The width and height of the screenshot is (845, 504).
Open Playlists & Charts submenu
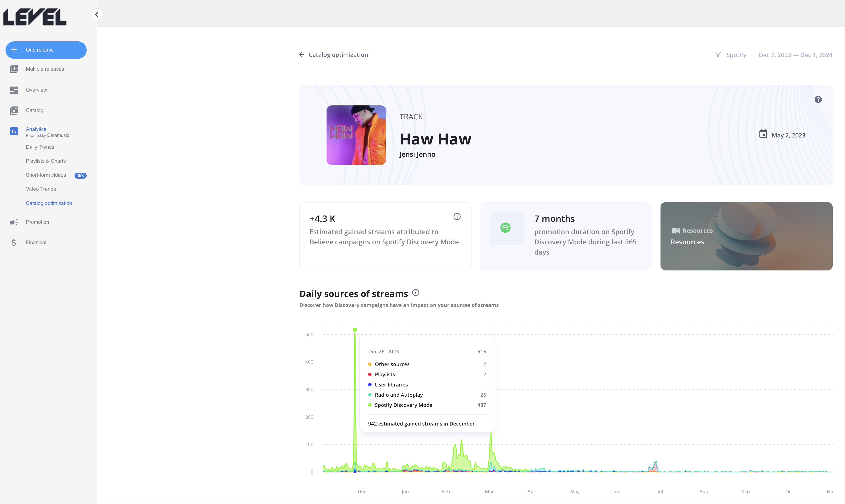46,161
